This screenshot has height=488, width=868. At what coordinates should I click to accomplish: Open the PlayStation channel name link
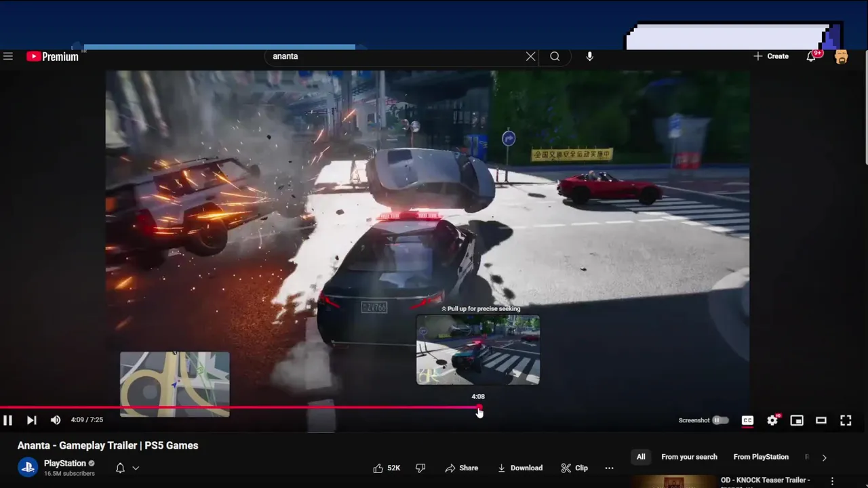pyautogui.click(x=65, y=464)
